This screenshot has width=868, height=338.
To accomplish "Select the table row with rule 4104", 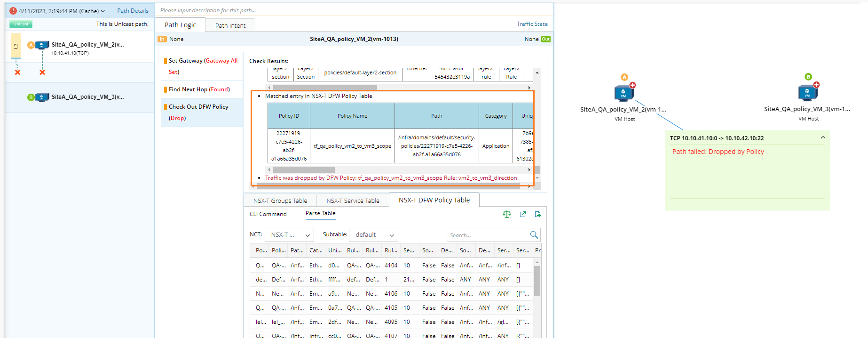I will [392, 266].
